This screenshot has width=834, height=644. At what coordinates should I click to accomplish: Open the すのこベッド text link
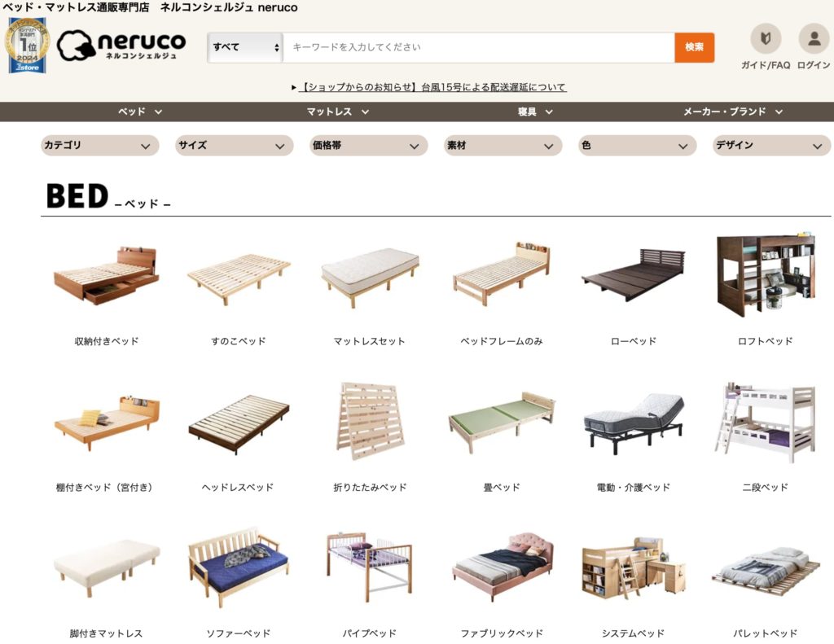click(x=239, y=341)
